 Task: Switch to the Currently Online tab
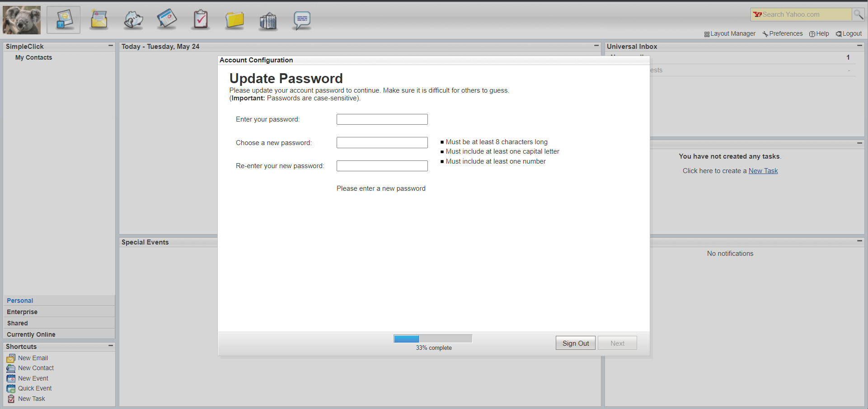59,334
